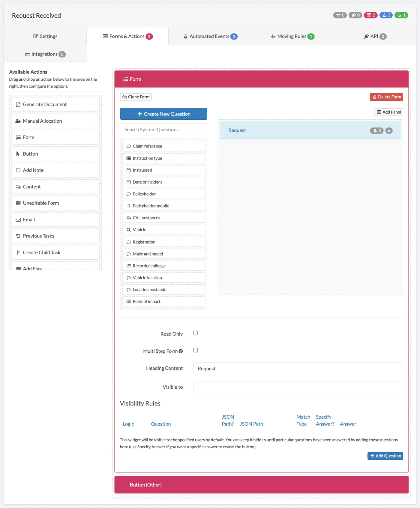Viewport: 420px width, 508px height.
Task: Tick the Read Only checkbox
Action: (x=196, y=333)
